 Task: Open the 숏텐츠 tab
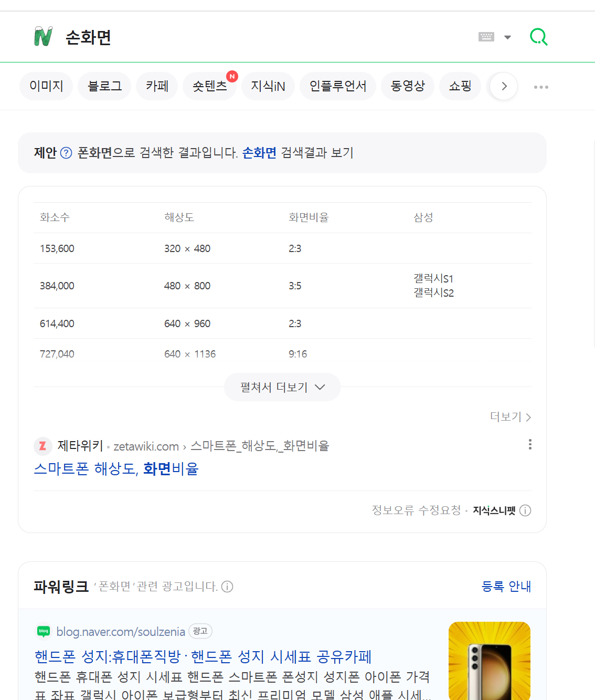(x=209, y=86)
